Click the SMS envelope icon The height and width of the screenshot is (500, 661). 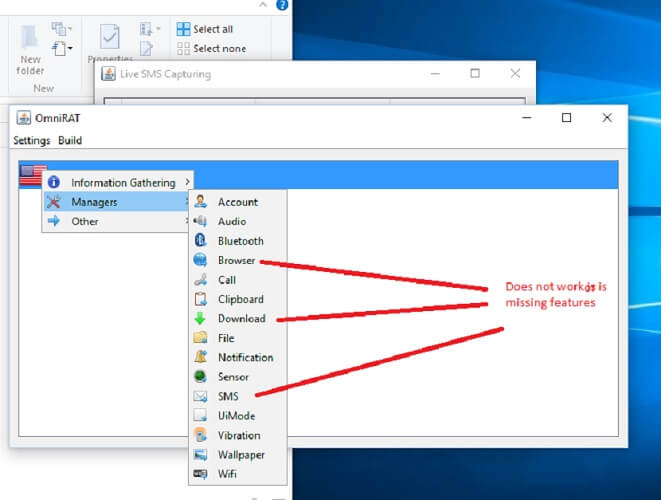200,396
